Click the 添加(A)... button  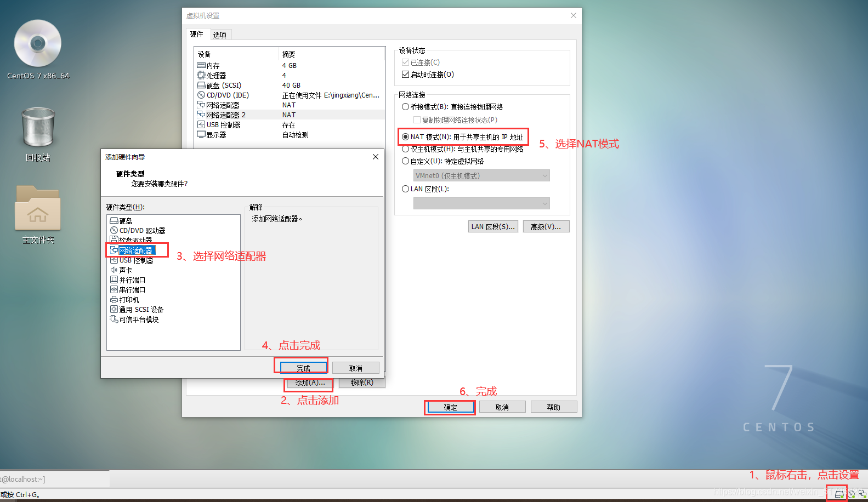(x=310, y=383)
